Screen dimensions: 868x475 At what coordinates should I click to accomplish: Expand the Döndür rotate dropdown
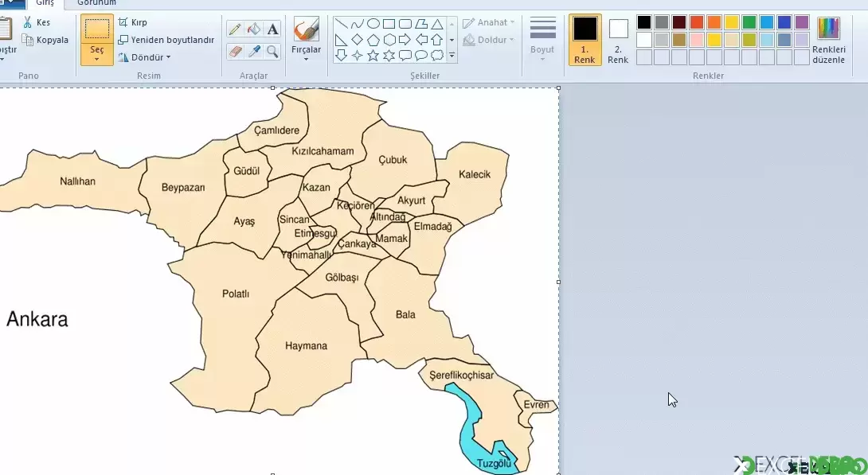pos(168,57)
